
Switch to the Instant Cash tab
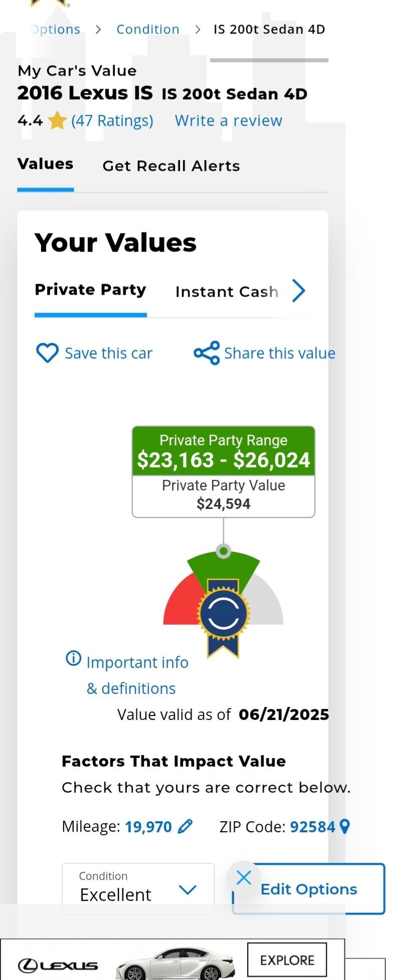pyautogui.click(x=227, y=292)
